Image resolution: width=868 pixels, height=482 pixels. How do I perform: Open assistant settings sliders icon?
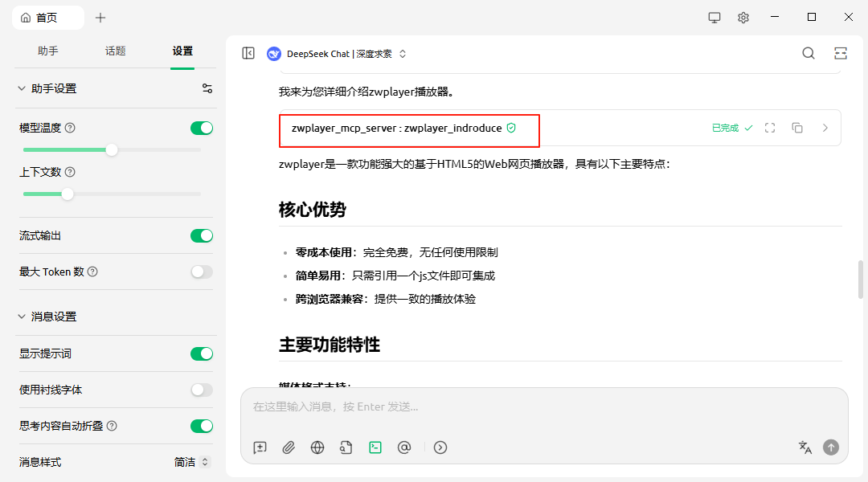[x=207, y=88]
